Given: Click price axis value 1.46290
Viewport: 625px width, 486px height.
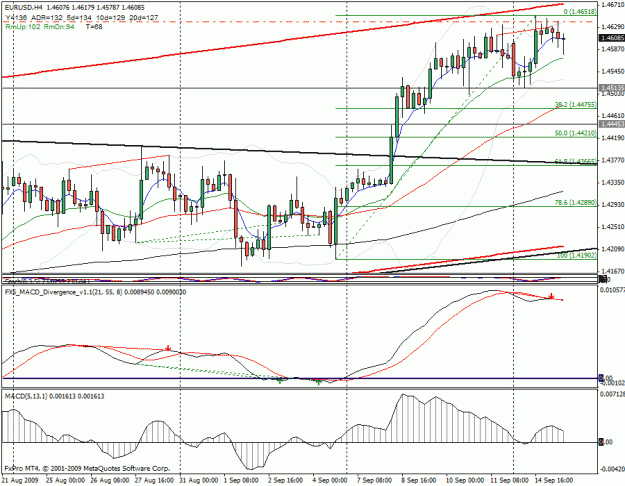Looking at the screenshot, I should coord(614,27).
